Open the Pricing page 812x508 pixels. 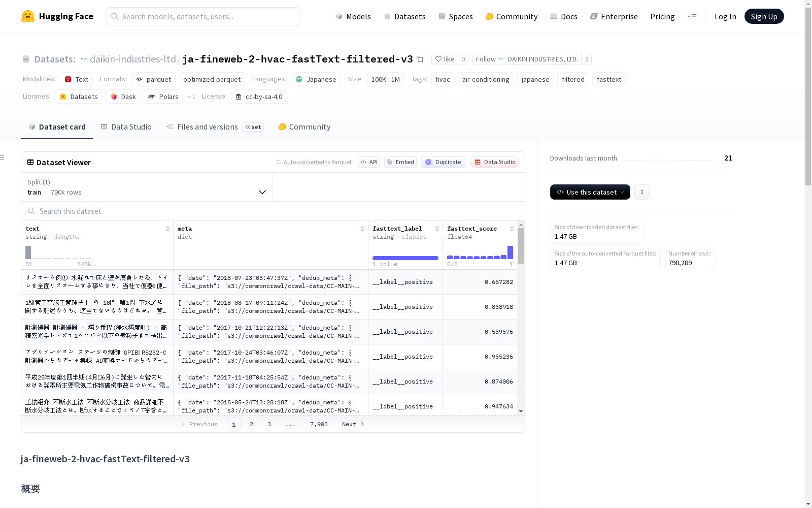[662, 16]
